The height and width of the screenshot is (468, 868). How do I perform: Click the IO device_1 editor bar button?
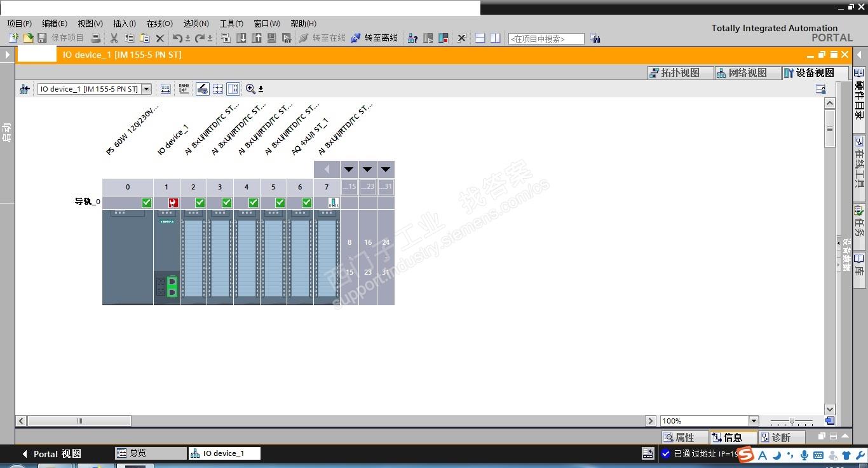tap(224, 453)
